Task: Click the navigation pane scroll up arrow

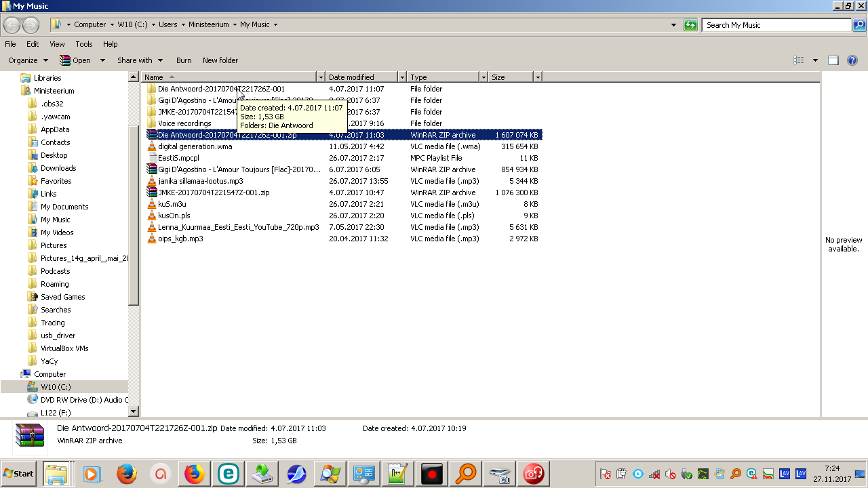Action: [x=133, y=77]
